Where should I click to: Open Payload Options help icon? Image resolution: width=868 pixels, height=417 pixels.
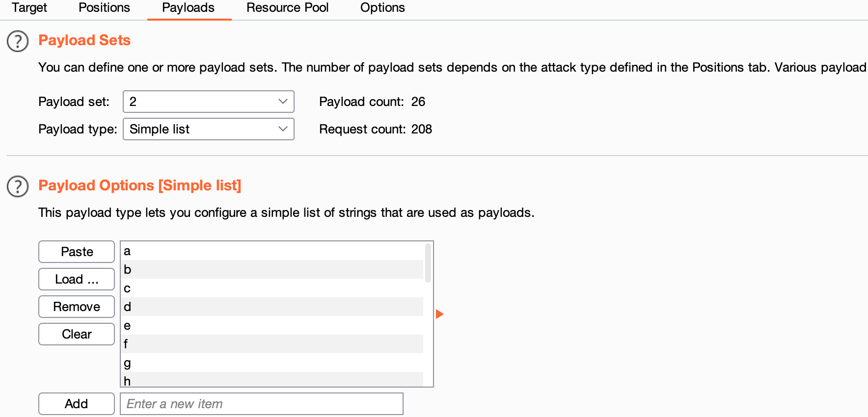click(x=18, y=186)
